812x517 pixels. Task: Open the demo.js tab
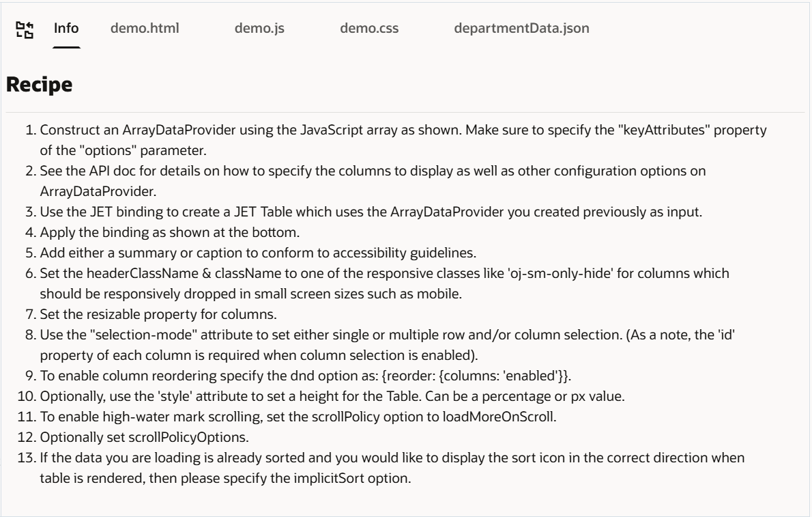[x=259, y=29]
